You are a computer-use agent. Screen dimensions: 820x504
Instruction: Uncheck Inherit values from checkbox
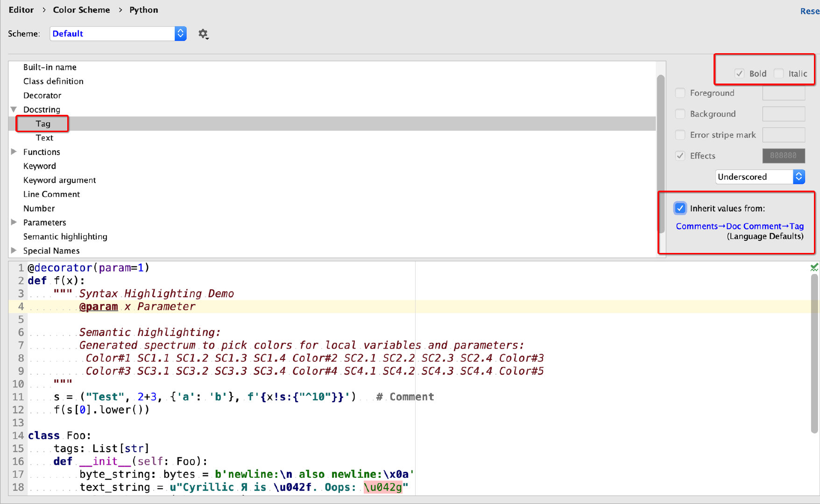[680, 208]
